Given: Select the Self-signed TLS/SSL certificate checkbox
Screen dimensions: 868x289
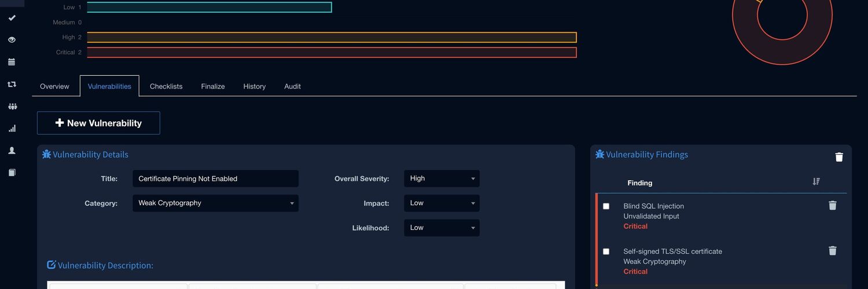Looking at the screenshot, I should [x=606, y=251].
